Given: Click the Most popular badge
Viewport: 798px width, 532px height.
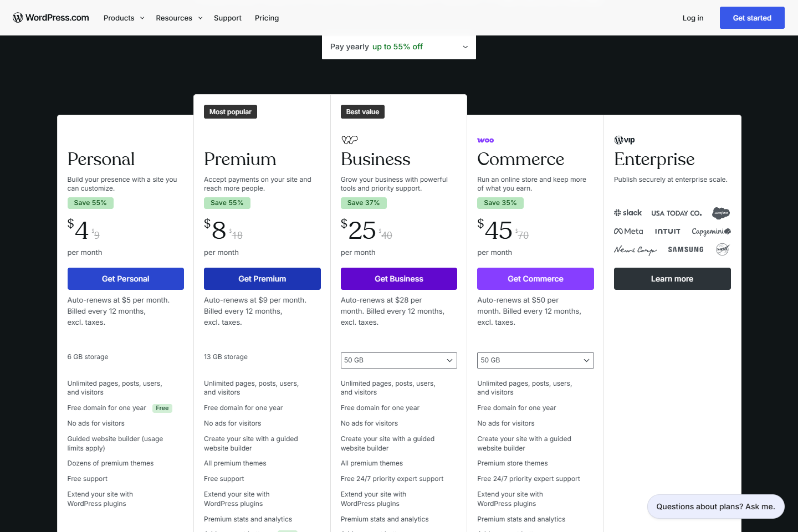Looking at the screenshot, I should [231, 112].
